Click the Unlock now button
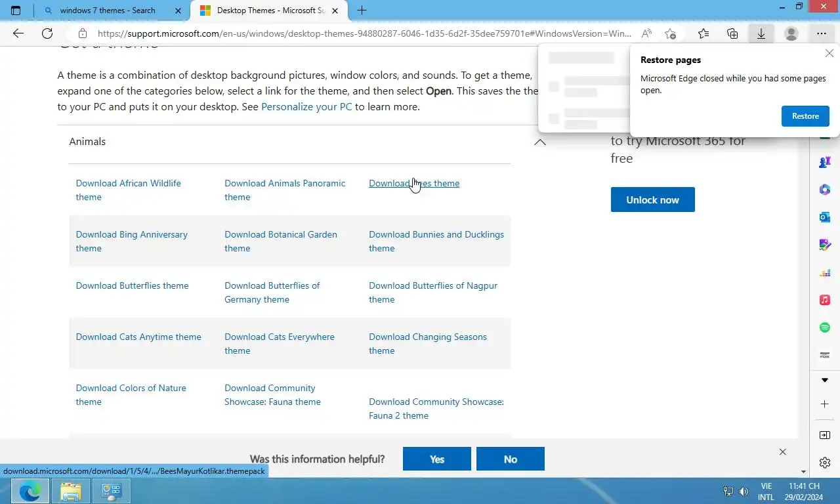This screenshot has width=840, height=504. (x=652, y=199)
